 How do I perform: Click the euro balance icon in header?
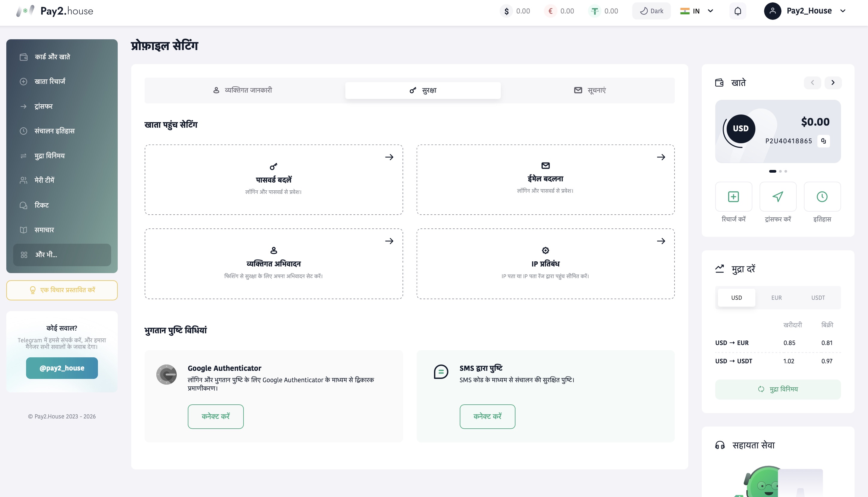point(551,11)
